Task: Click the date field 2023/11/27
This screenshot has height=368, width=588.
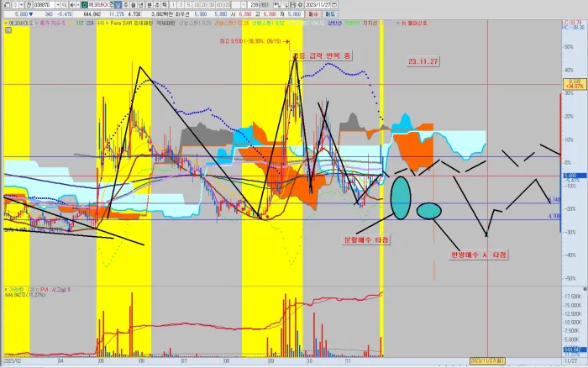Action: click(318, 5)
